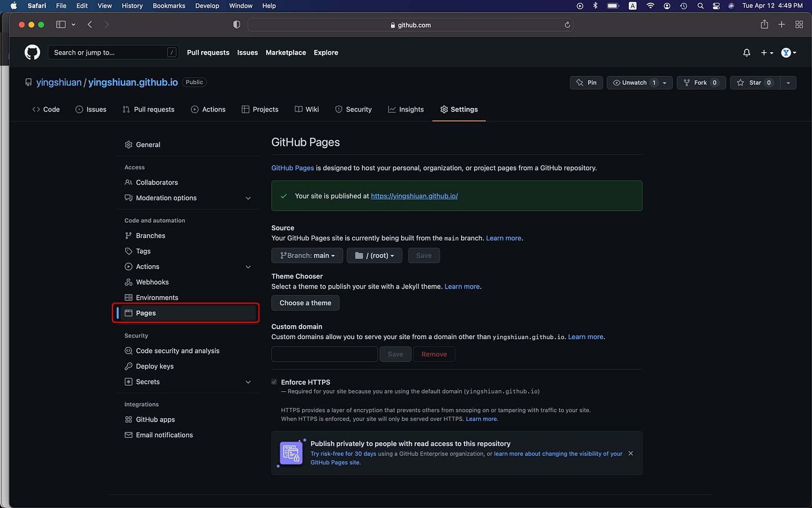812x508 pixels.
Task: Star the repository
Action: pos(755,82)
